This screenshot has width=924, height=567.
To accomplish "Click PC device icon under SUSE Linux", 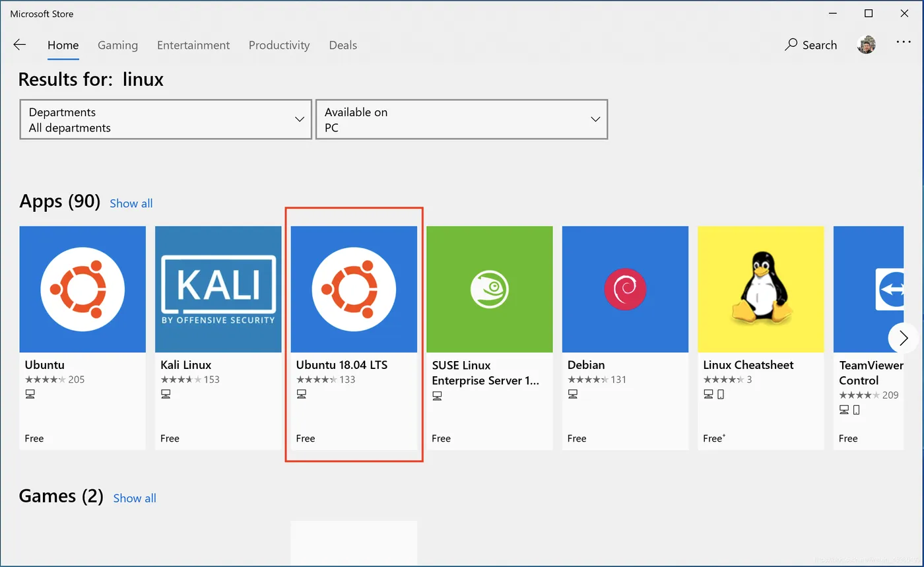I will point(437,395).
